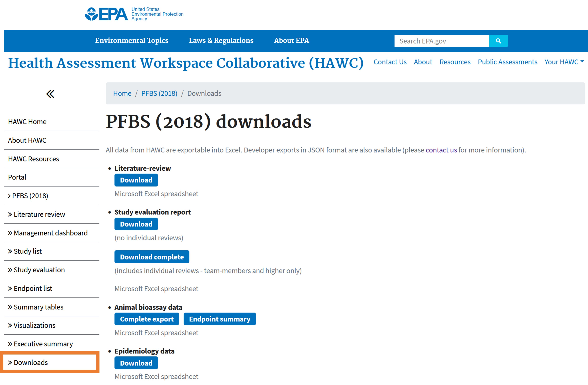Click the collapse sidebar double-chevron icon

pyautogui.click(x=51, y=94)
